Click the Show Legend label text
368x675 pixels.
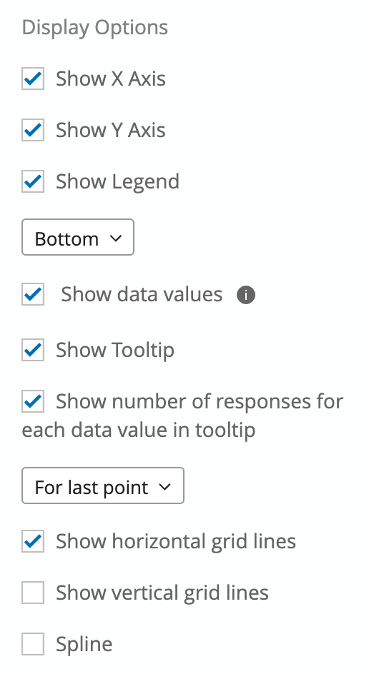pyautogui.click(x=118, y=182)
